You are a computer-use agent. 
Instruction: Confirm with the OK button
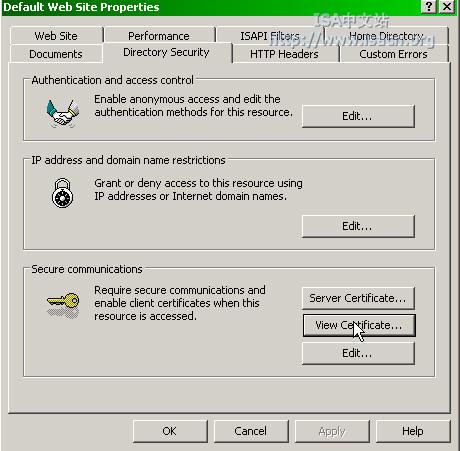[170, 431]
